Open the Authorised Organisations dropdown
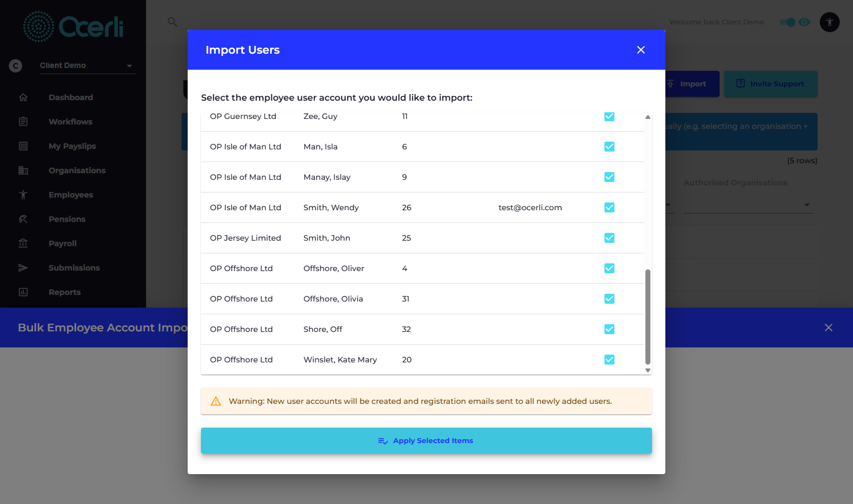Screen dimensions: 853x504 pyautogui.click(x=748, y=205)
